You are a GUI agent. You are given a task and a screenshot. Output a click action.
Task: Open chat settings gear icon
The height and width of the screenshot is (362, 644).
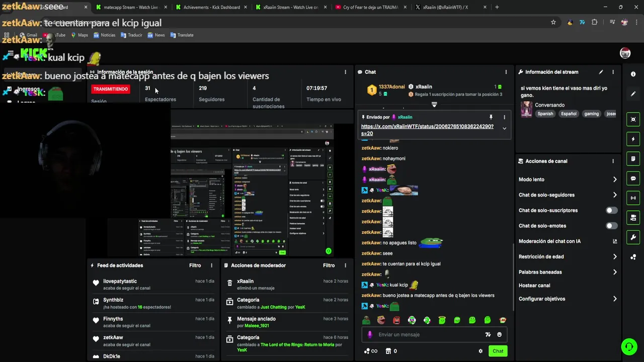480,351
